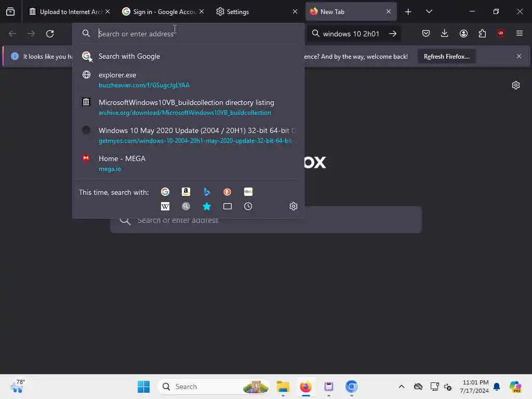Go back one page

[12, 34]
